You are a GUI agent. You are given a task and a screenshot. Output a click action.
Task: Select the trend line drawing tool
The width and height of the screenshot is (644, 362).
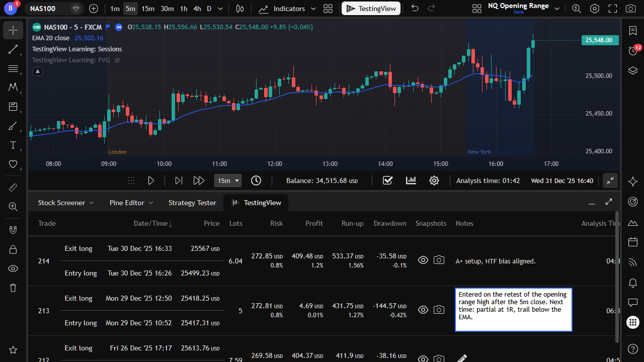click(13, 49)
